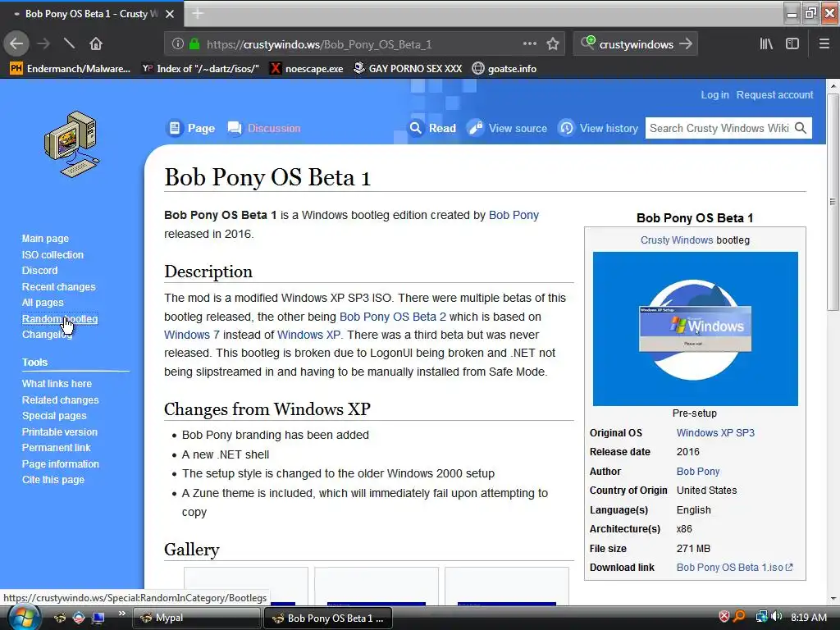Click the Request account link
The height and width of the screenshot is (630, 840).
[x=774, y=95]
